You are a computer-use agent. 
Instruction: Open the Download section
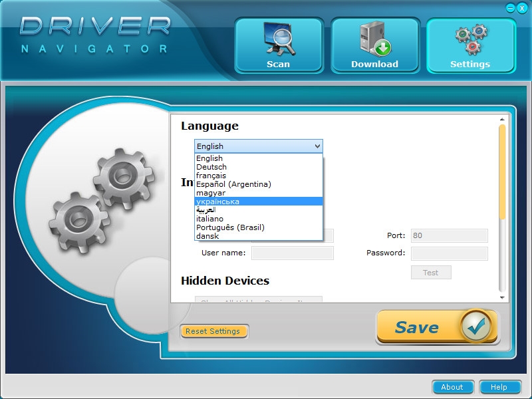[x=375, y=45]
